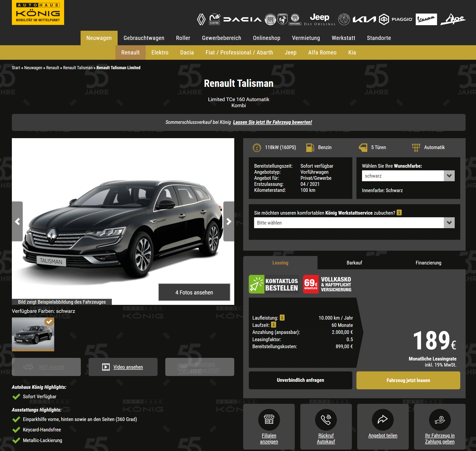Image resolution: width=476 pixels, height=451 pixels.
Task: Click the Renault Talisman breadcrumb link
Action: click(78, 68)
